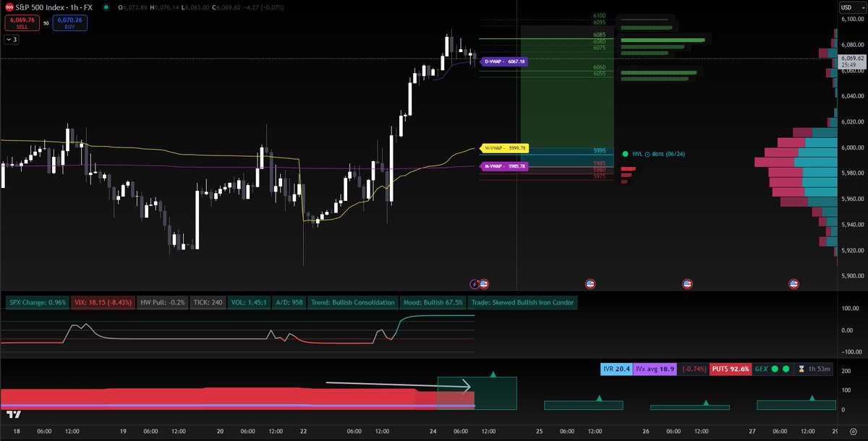Image resolution: width=868 pixels, height=441 pixels.
Task: Click the triangle marker on the 25th box
Action: pos(599,398)
